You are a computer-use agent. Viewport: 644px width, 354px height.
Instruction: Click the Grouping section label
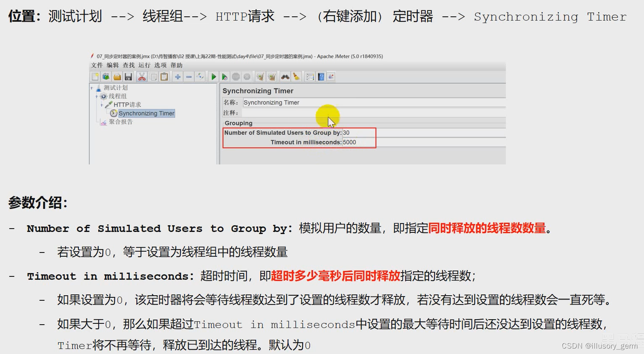click(238, 123)
